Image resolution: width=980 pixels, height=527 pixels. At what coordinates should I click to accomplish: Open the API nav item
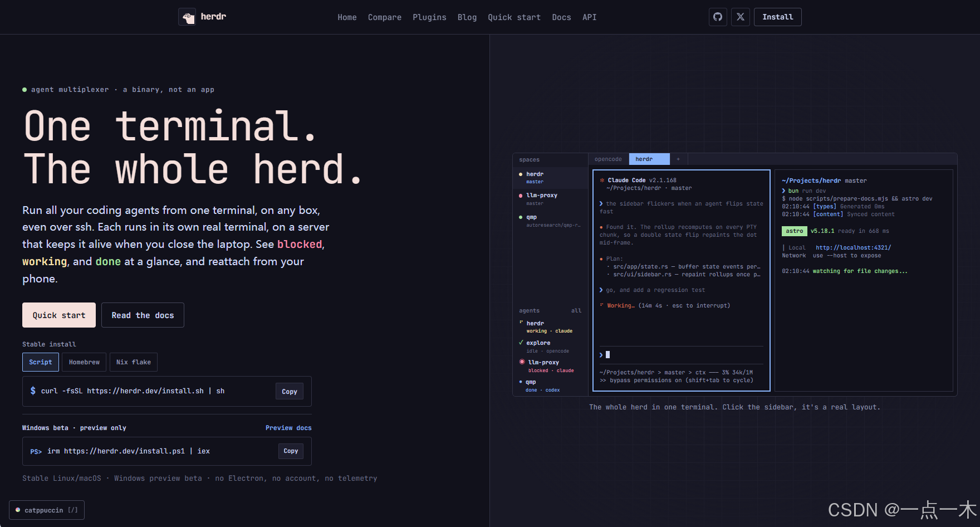point(590,17)
